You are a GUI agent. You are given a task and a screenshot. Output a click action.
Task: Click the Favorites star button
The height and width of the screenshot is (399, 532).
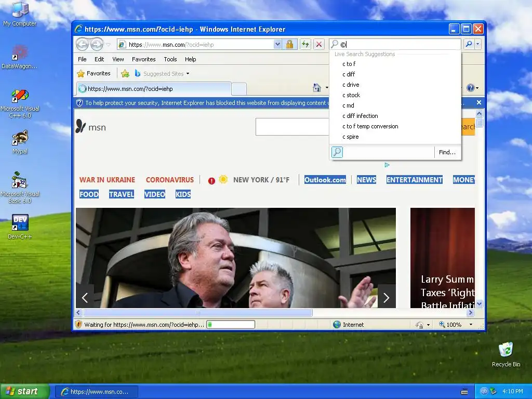[x=94, y=73]
